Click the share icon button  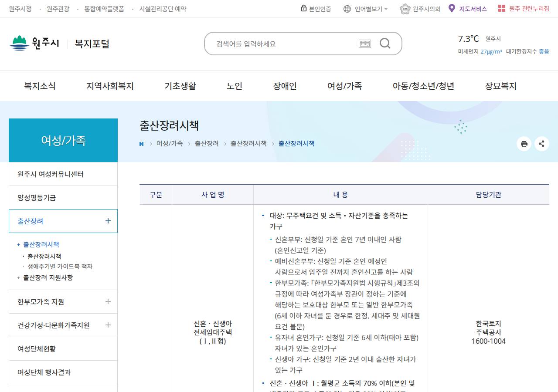coord(542,144)
